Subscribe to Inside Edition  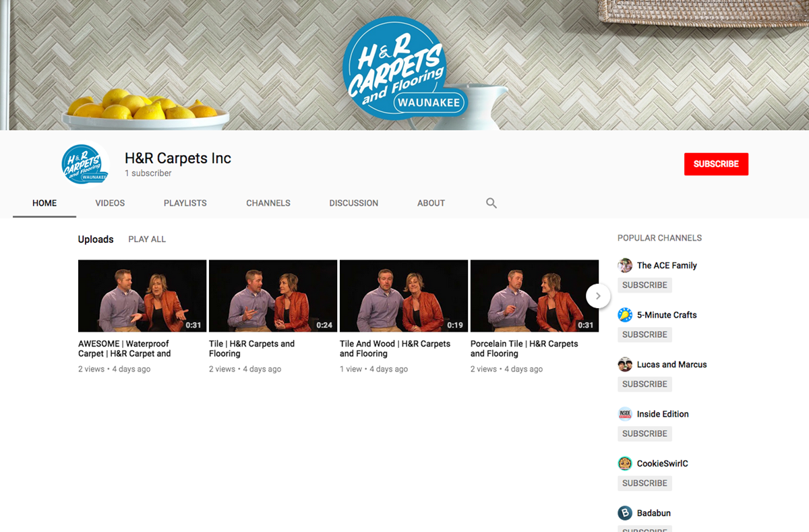pyautogui.click(x=645, y=434)
